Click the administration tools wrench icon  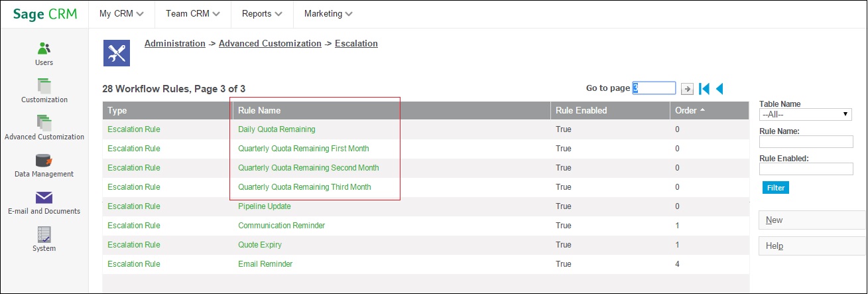coord(116,53)
